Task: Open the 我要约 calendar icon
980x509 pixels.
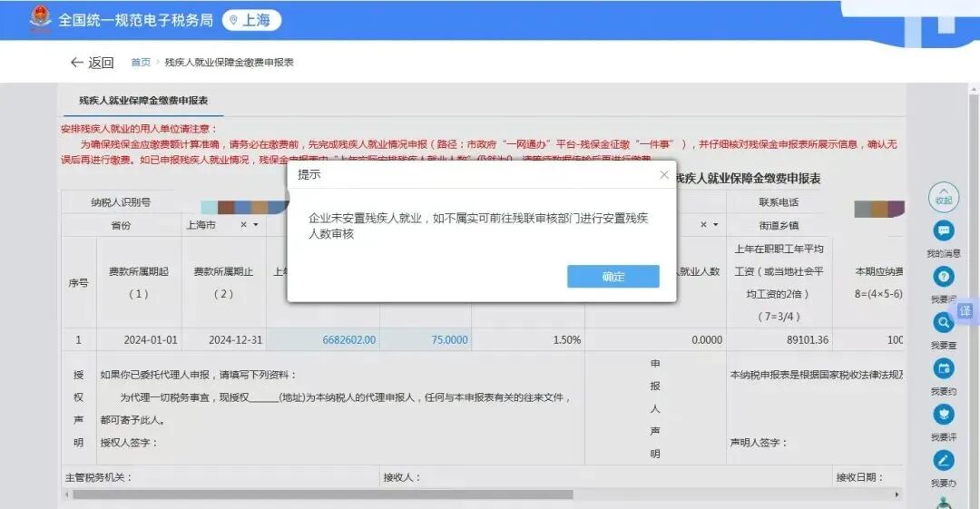Action: pos(943,368)
